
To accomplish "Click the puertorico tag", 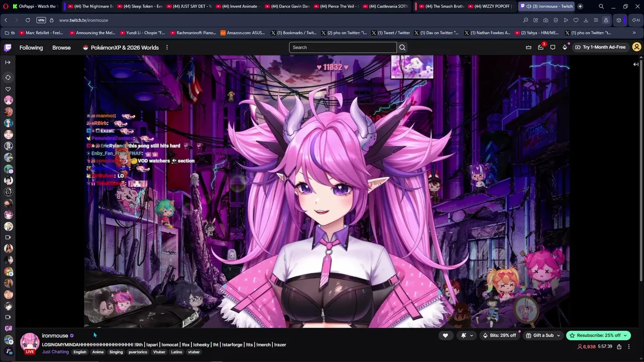I will [x=138, y=352].
